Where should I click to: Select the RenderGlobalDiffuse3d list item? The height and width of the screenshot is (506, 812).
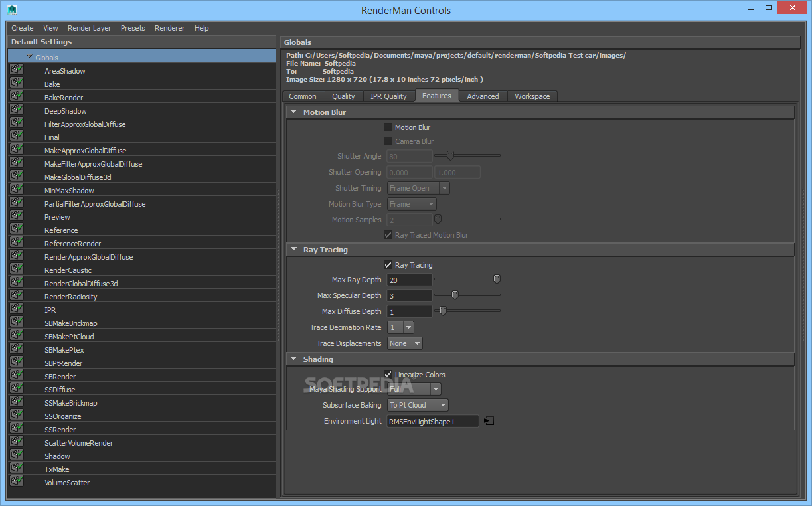(142, 283)
